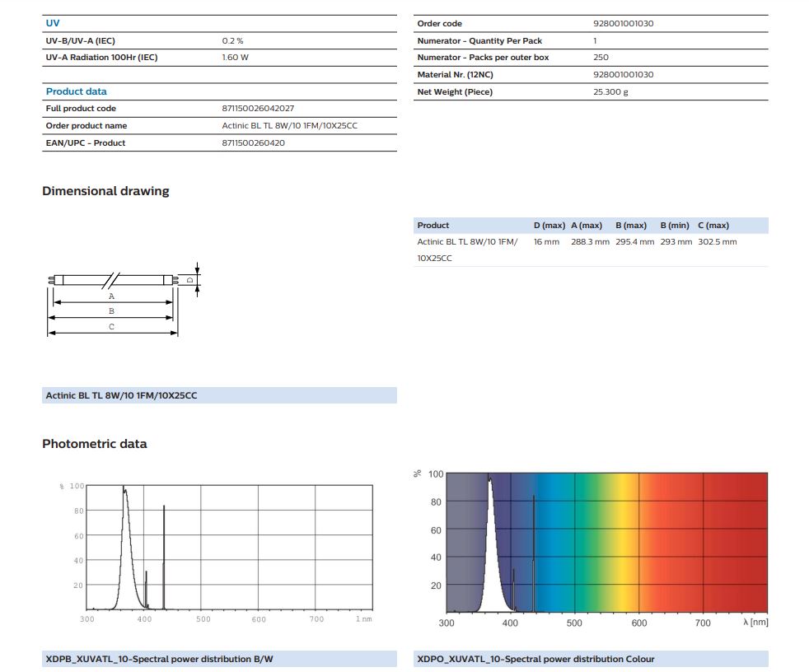Select the 'Net Weight (Piece)' label
This screenshot has height=672, width=809.
[x=455, y=91]
